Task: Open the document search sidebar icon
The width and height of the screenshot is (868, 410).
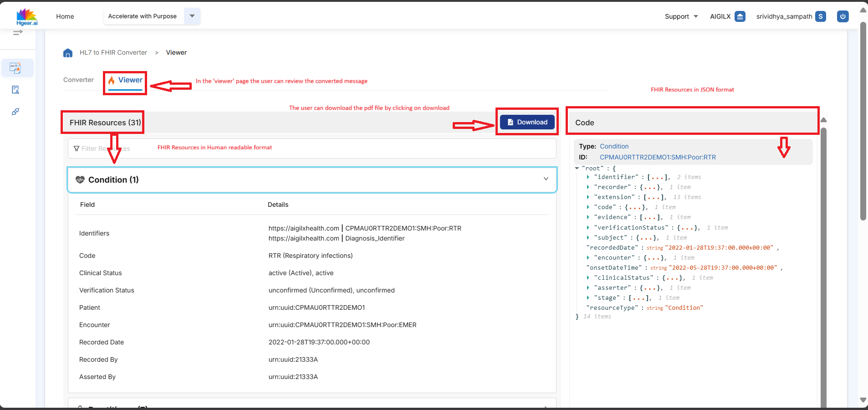Action: (x=15, y=90)
